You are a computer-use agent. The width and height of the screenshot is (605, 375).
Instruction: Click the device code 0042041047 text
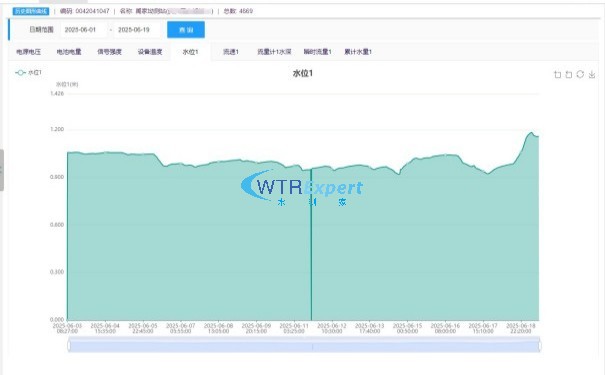pos(92,11)
